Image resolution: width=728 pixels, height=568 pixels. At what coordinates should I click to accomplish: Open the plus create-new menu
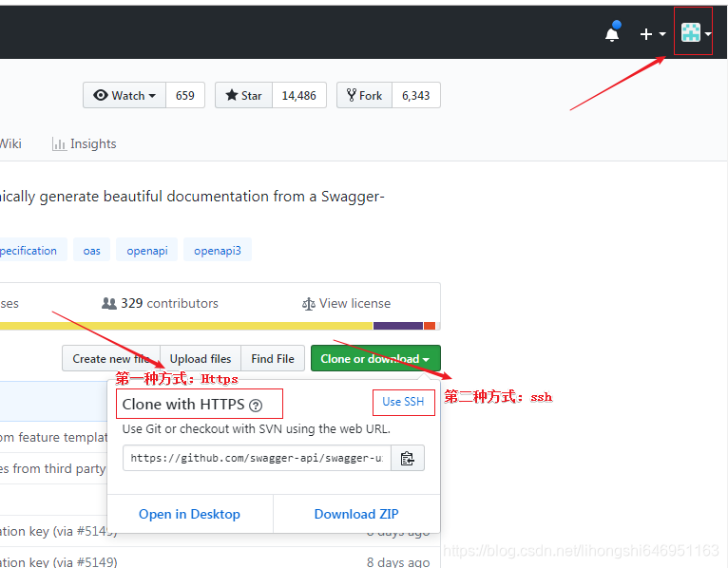[652, 34]
